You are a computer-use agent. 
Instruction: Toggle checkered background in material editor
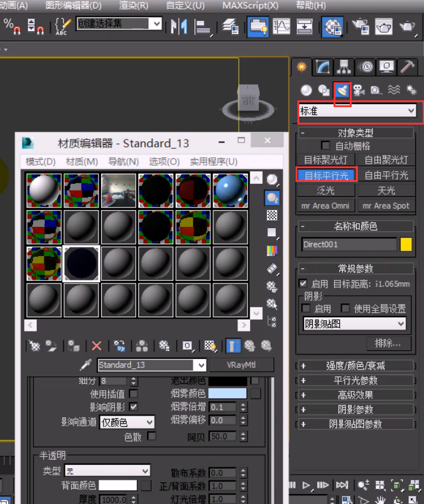(272, 215)
